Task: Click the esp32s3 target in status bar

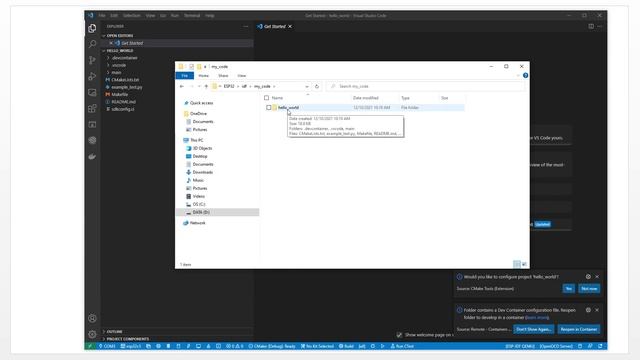Action: tap(131, 346)
